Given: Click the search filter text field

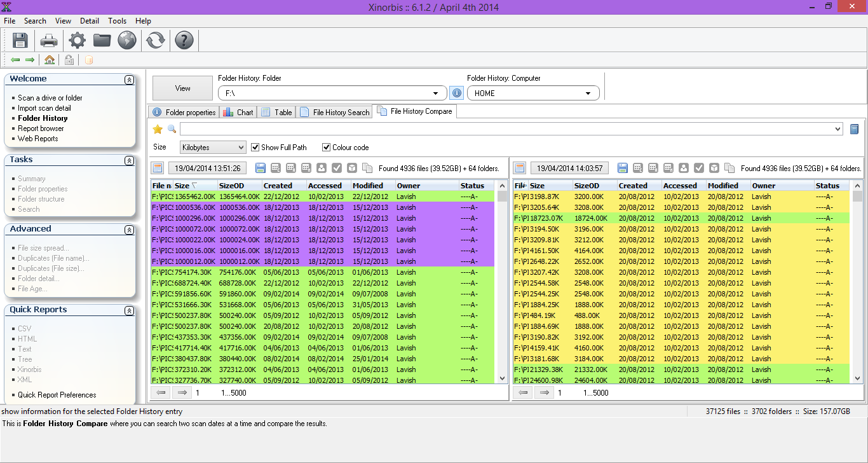Looking at the screenshot, I should (x=508, y=129).
